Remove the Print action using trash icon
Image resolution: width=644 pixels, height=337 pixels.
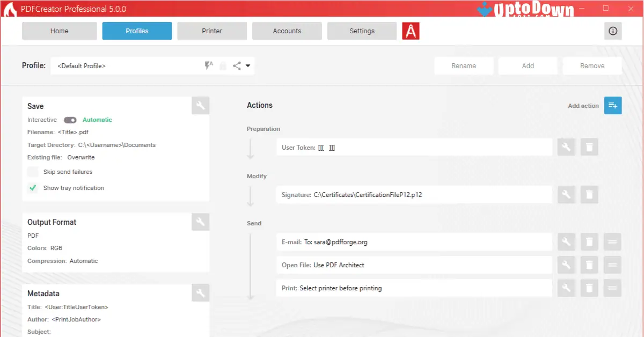(589, 288)
